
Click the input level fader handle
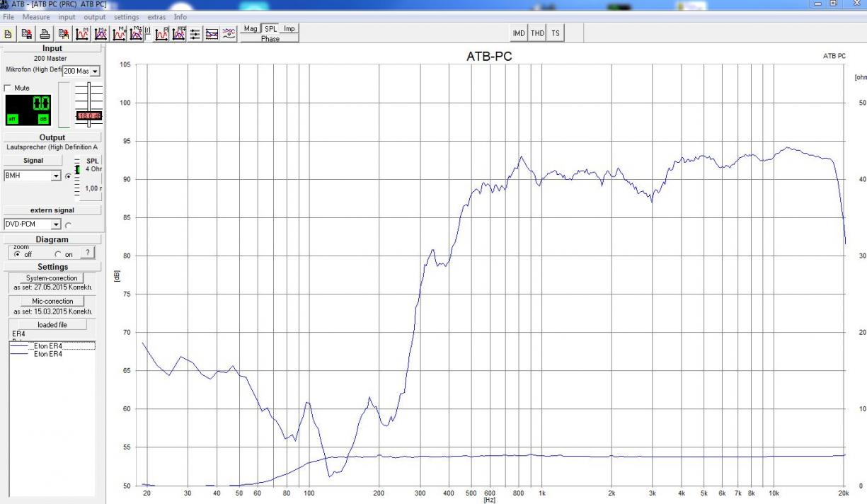pyautogui.click(x=88, y=116)
